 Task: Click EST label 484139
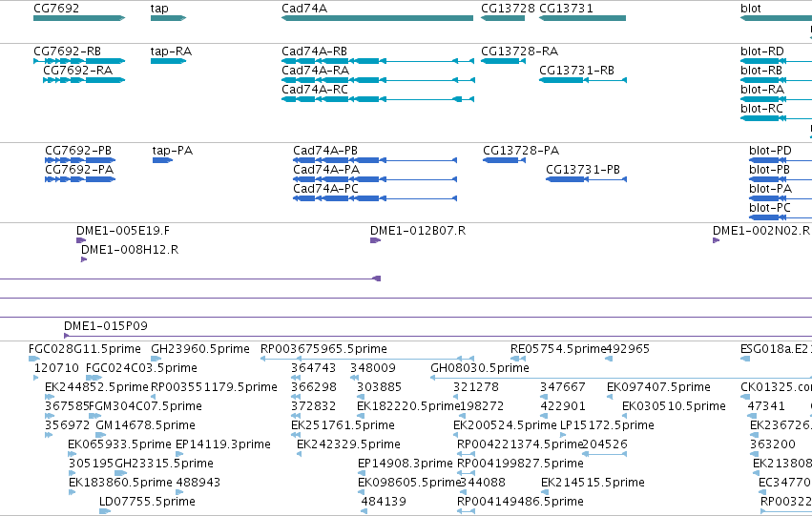(x=384, y=502)
